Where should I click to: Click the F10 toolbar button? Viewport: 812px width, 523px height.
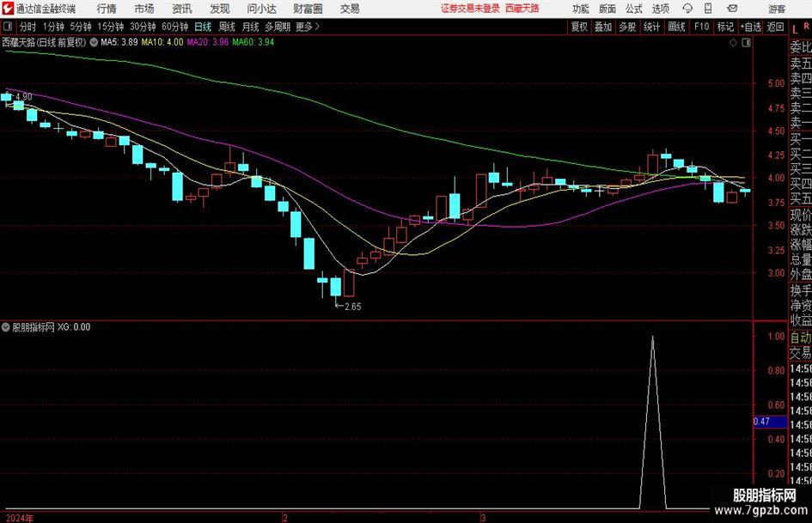click(701, 27)
